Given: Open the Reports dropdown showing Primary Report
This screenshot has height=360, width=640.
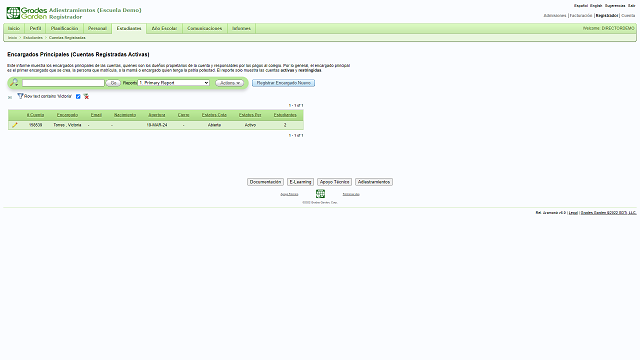Looking at the screenshot, I should [x=173, y=83].
